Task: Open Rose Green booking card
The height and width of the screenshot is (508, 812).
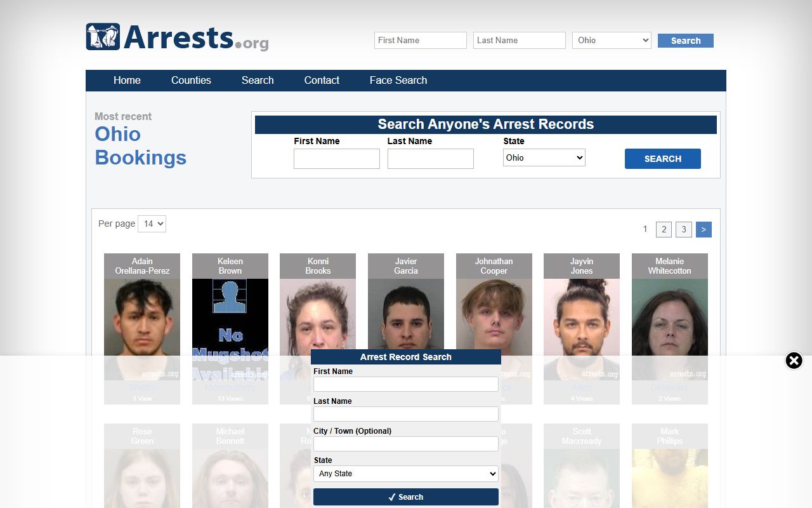Action: click(x=142, y=465)
